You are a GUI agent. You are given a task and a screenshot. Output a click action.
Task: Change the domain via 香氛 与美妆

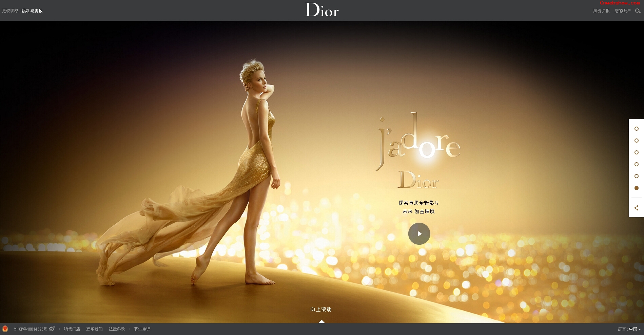(32, 11)
